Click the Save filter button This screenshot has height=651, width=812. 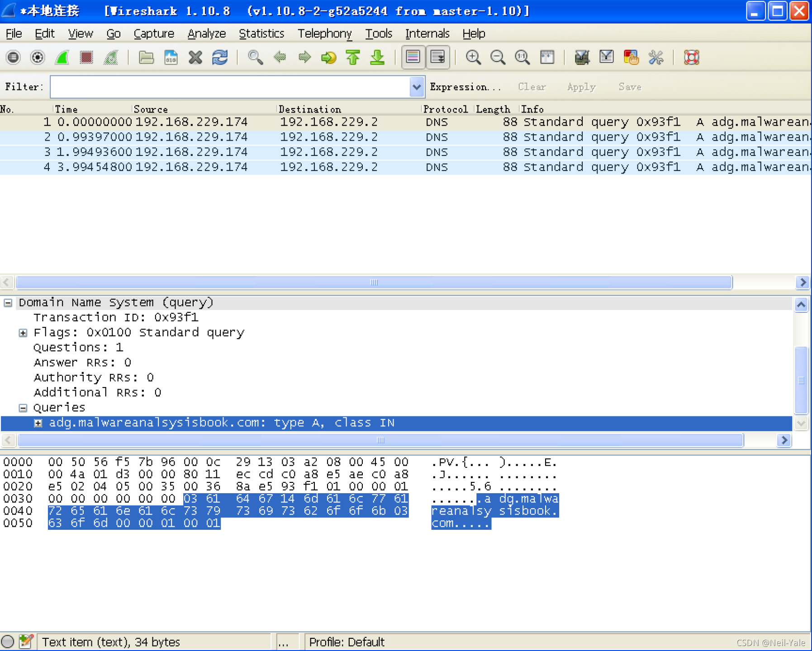click(x=630, y=87)
